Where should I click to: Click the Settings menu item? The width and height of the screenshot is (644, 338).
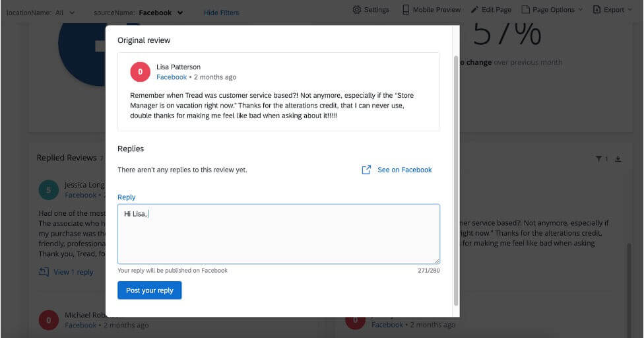click(x=371, y=9)
